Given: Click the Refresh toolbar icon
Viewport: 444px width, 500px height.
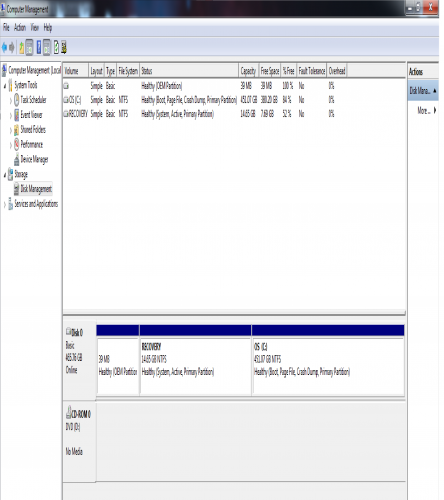Looking at the screenshot, I should coord(56,48).
